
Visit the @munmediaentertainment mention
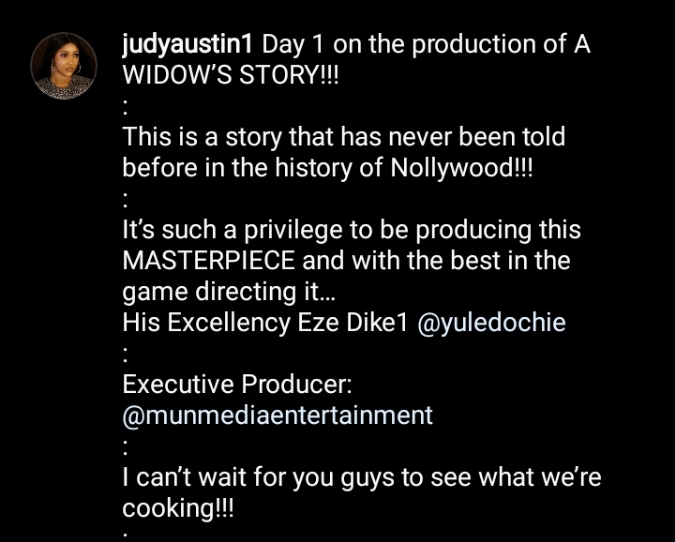(x=277, y=415)
